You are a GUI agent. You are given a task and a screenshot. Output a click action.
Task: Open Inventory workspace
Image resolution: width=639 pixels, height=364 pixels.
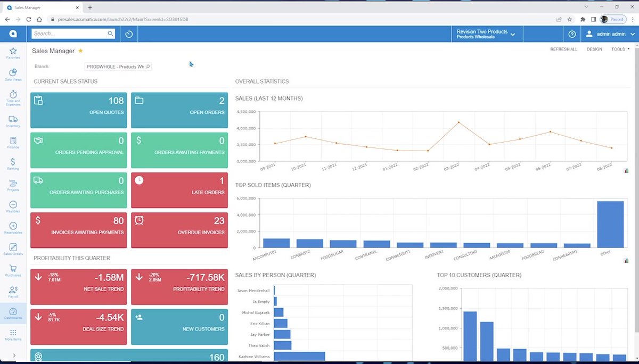point(13,121)
